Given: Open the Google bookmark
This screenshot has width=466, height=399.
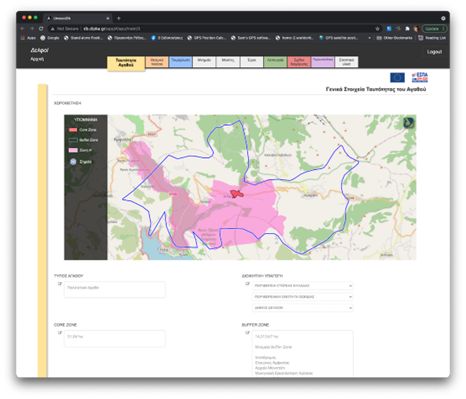Looking at the screenshot, I should (50, 38).
